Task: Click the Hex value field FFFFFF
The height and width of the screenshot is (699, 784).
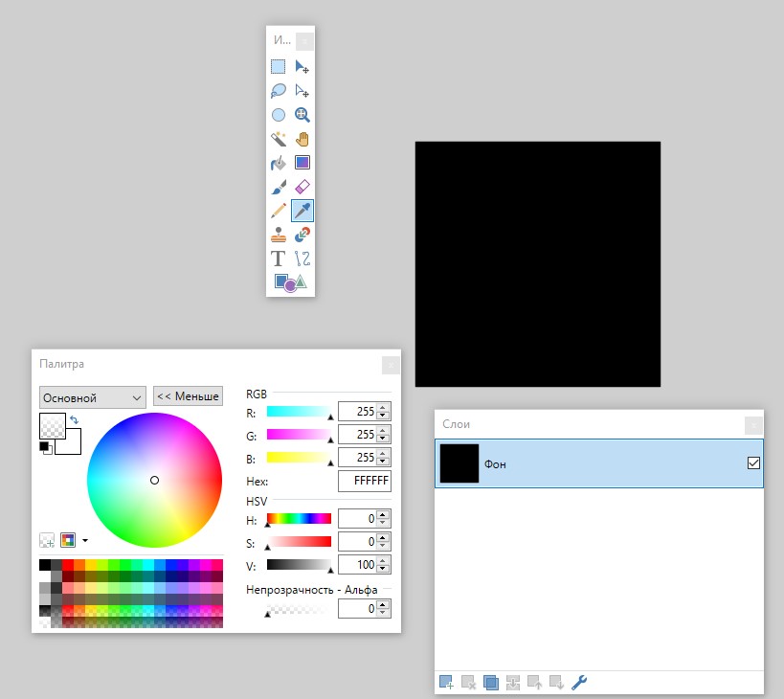Action: (365, 481)
